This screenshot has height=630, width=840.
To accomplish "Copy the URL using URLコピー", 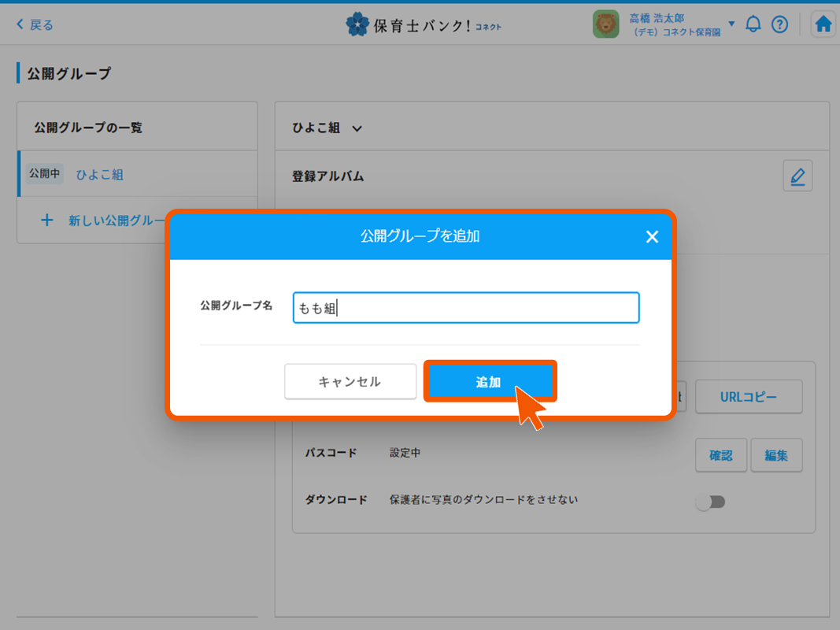I will (748, 396).
